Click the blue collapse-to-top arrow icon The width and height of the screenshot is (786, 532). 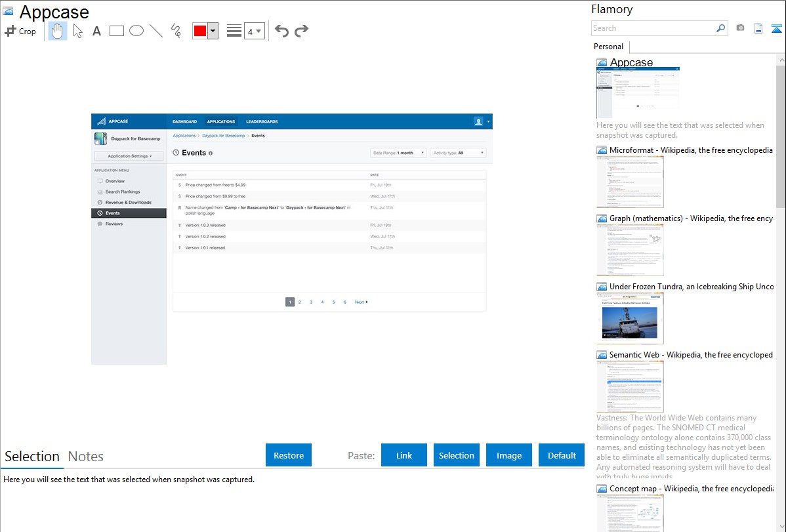(x=776, y=28)
